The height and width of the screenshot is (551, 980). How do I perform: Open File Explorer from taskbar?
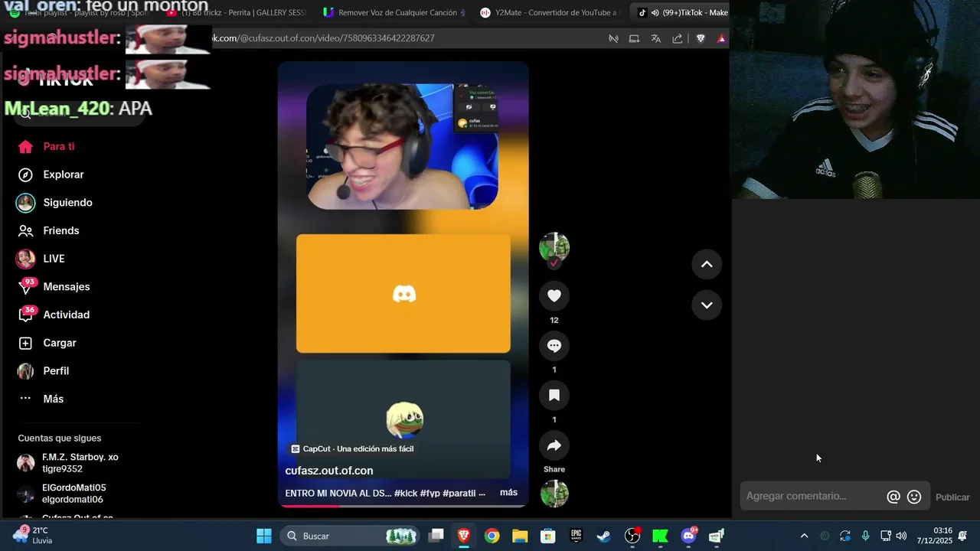click(x=520, y=536)
